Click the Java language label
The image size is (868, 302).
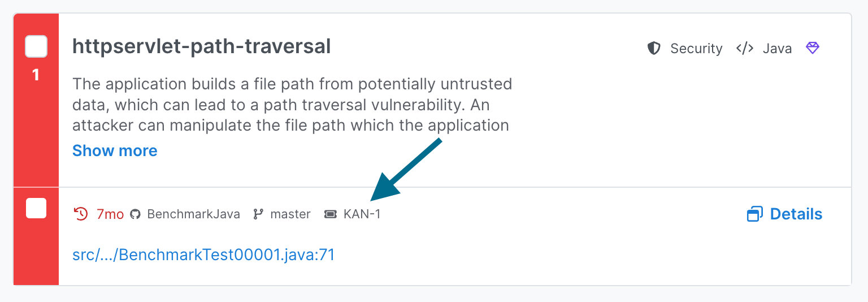point(777,49)
